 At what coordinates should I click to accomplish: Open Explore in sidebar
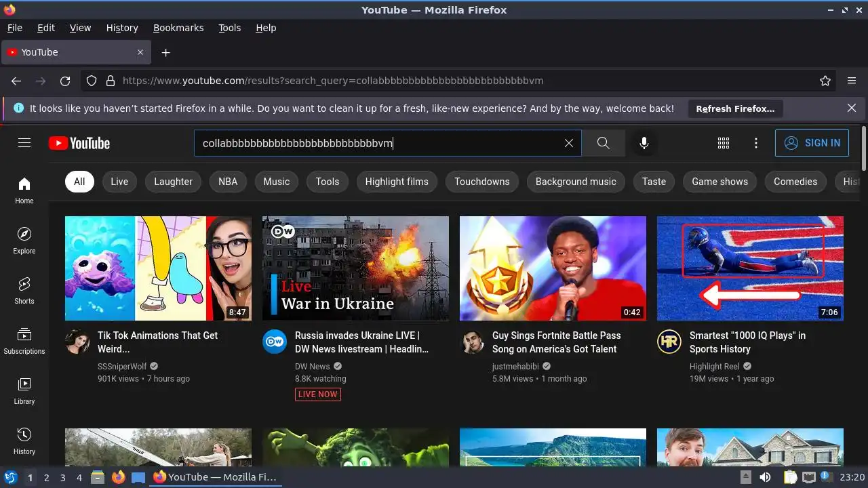click(x=24, y=241)
